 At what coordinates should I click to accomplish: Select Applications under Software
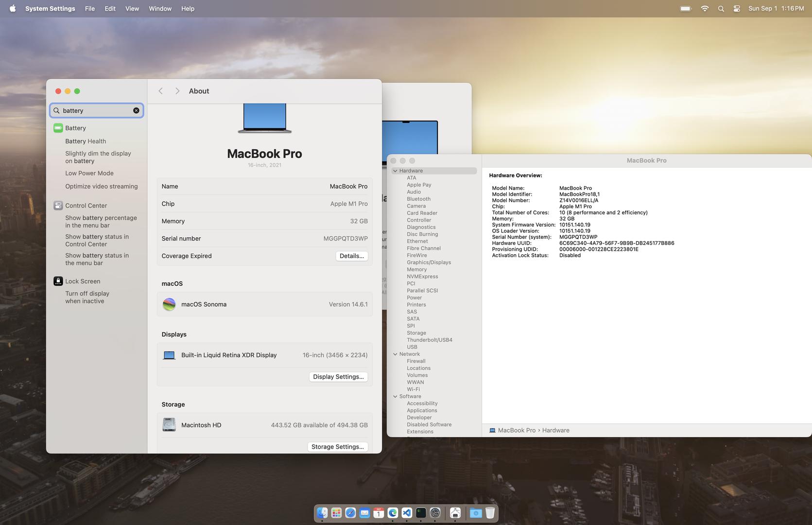(x=422, y=410)
